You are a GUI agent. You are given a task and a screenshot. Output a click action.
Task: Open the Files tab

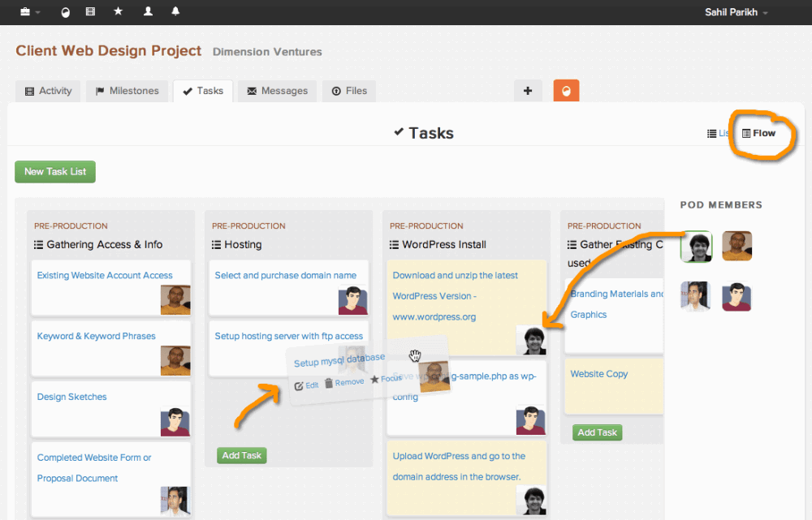[x=349, y=91]
